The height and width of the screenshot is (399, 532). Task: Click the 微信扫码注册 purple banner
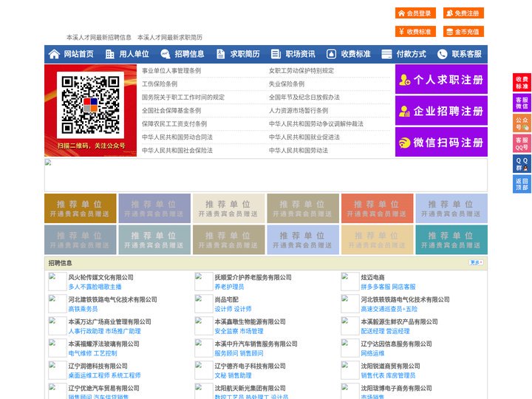pos(441,142)
